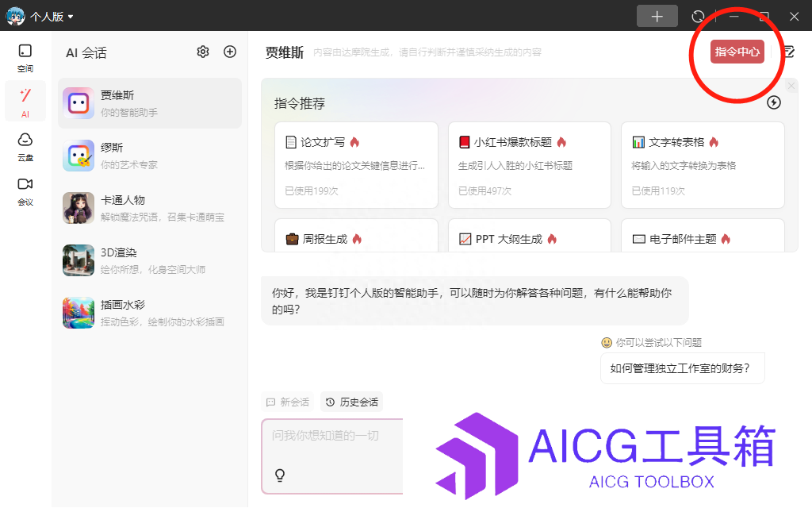Choose the 论文扩写 command card
This screenshot has width=812, height=508.
(356, 165)
